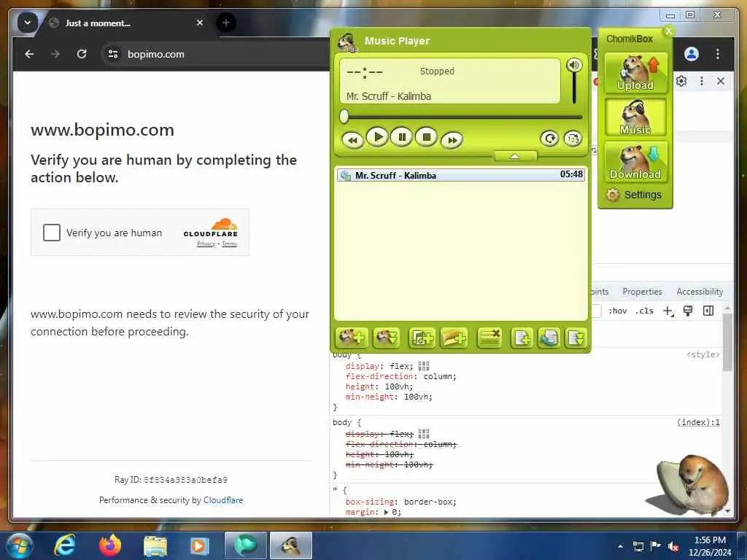The width and height of the screenshot is (747, 560).
Task: Close the Just a moment... tab
Action: (200, 23)
